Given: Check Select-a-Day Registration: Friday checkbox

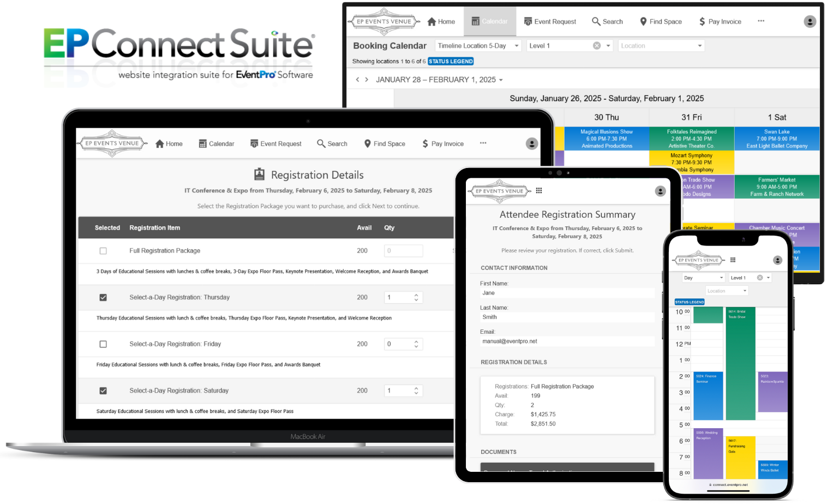Looking at the screenshot, I should 103,344.
